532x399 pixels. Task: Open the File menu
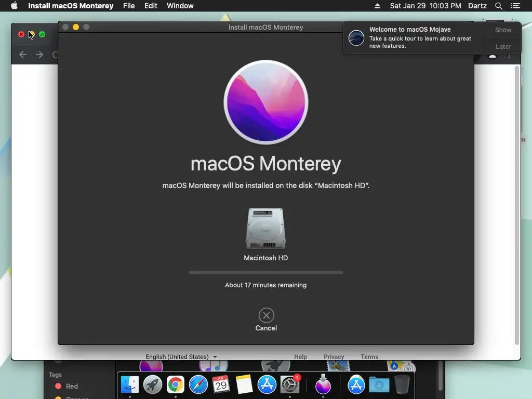point(129,6)
